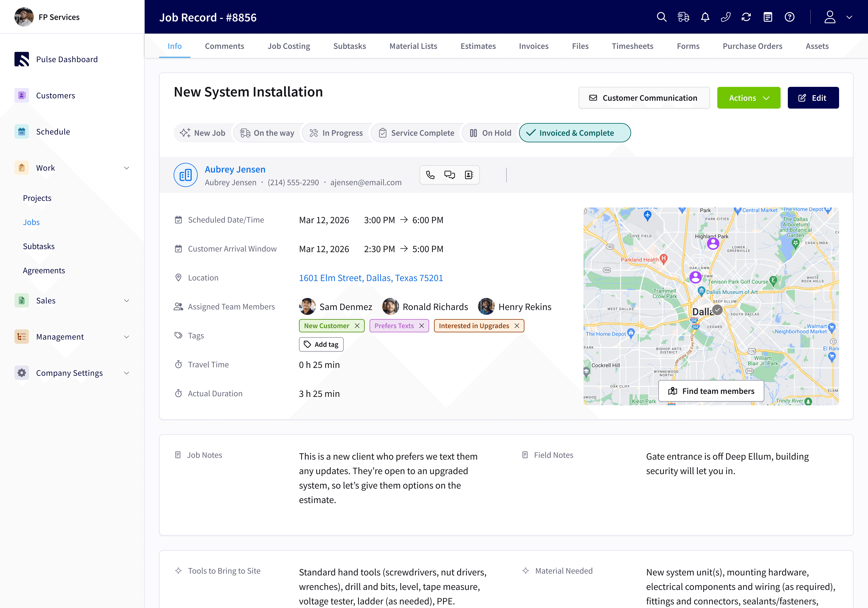Open the help question mark icon
The width and height of the screenshot is (868, 608).
point(789,17)
